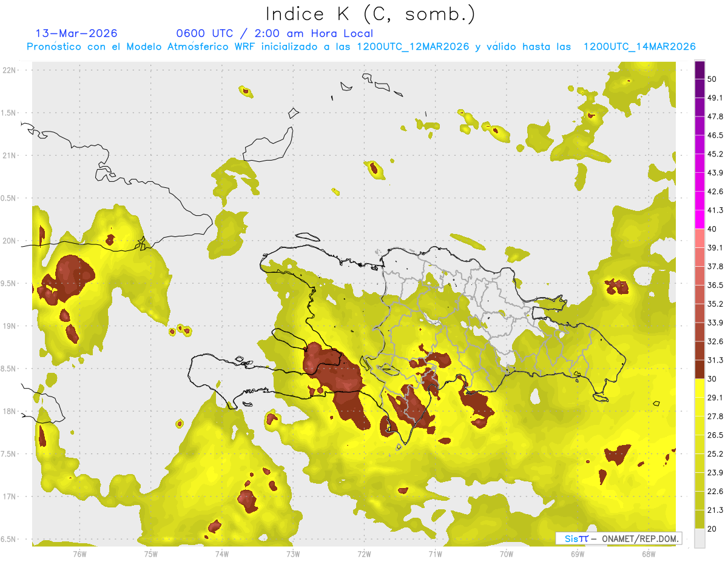Click the "0600 UTC / 2:00 am Hora Local" text
The width and height of the screenshot is (728, 562).
coord(275,33)
